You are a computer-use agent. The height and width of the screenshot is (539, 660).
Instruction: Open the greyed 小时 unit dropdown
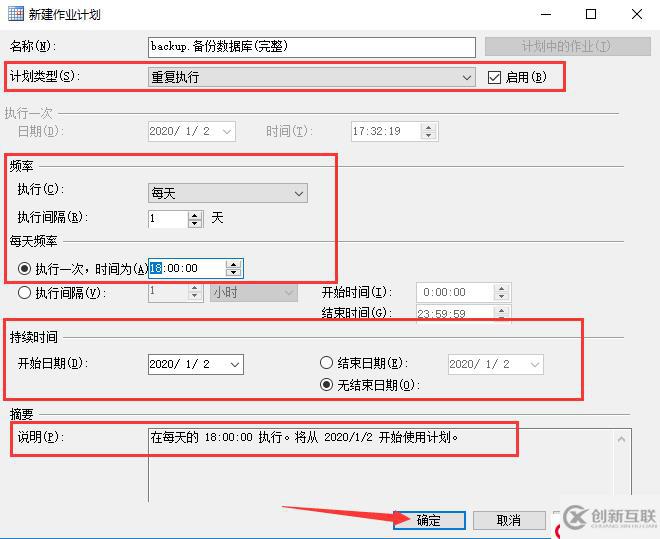click(254, 292)
